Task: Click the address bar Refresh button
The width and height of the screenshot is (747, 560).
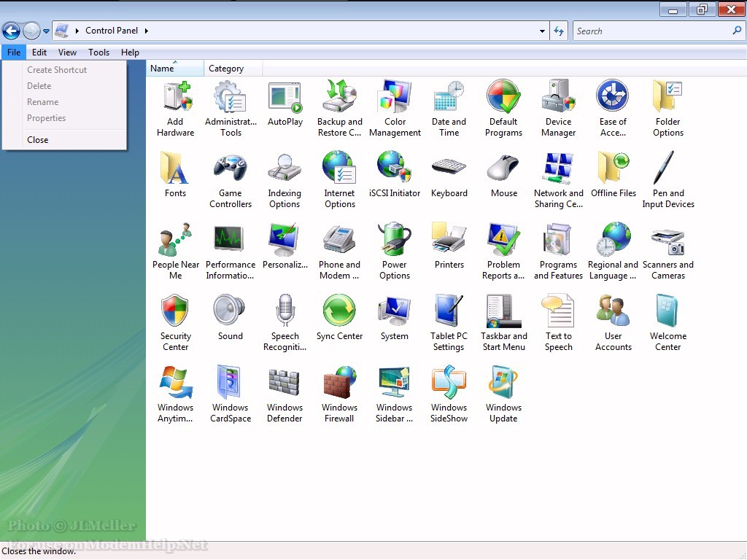Action: pyautogui.click(x=559, y=31)
